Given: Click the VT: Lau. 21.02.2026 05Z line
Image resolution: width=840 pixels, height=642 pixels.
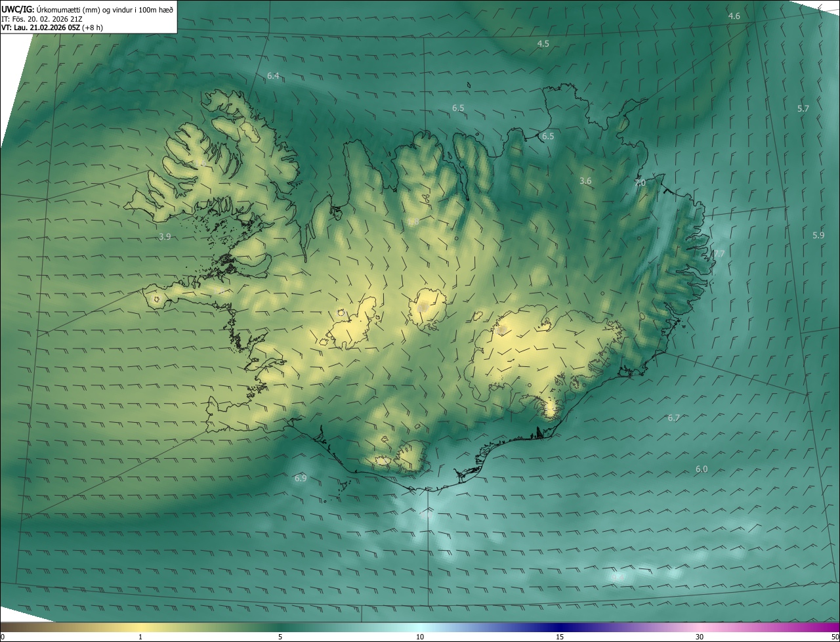Looking at the screenshot, I should tap(52, 28).
